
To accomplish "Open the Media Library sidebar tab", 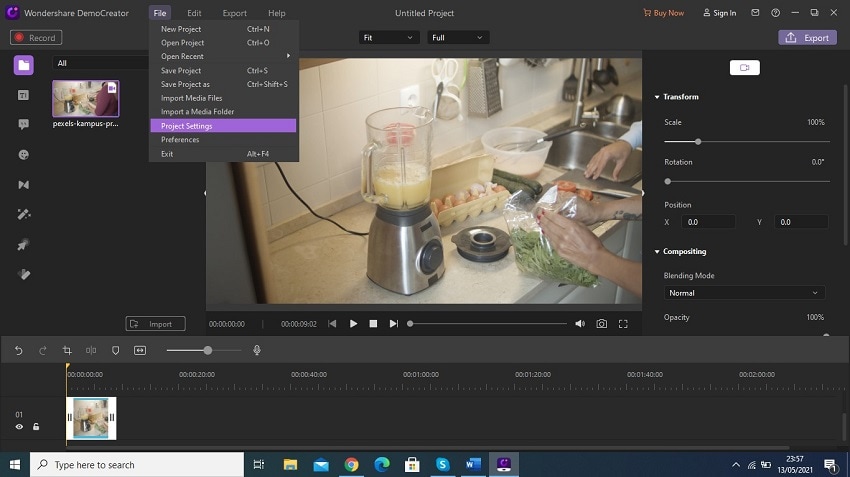I will 23,65.
